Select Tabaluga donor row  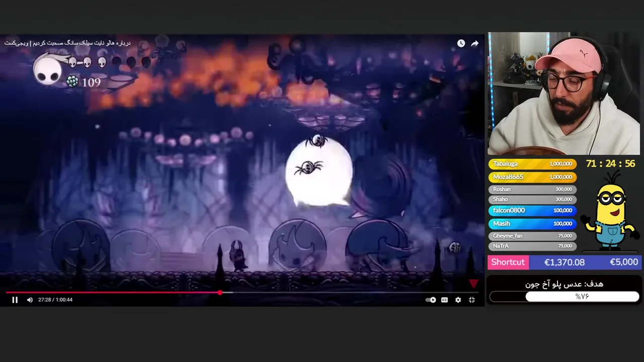[532, 164]
